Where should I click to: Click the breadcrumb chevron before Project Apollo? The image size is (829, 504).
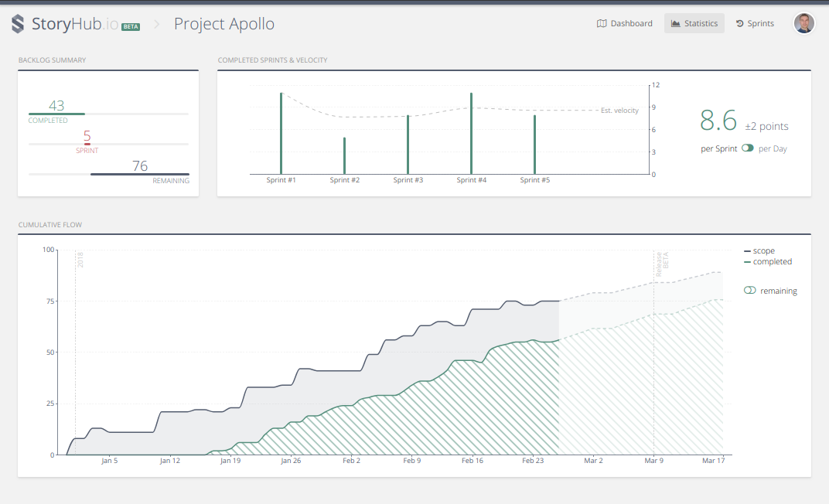tap(156, 24)
